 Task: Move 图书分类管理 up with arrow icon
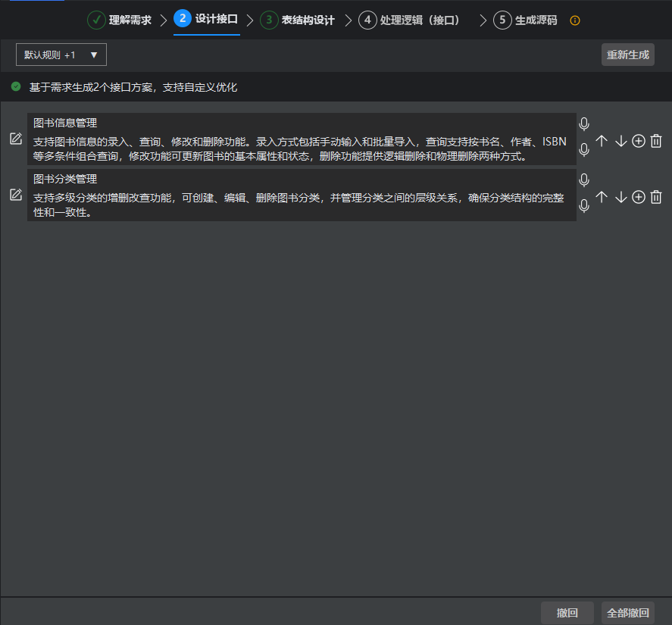point(602,197)
